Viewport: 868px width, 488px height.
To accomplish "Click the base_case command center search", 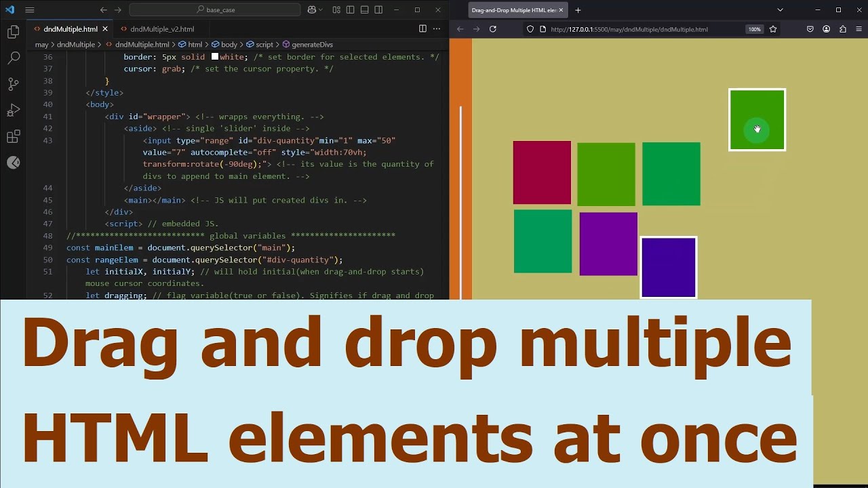I will pos(215,10).
